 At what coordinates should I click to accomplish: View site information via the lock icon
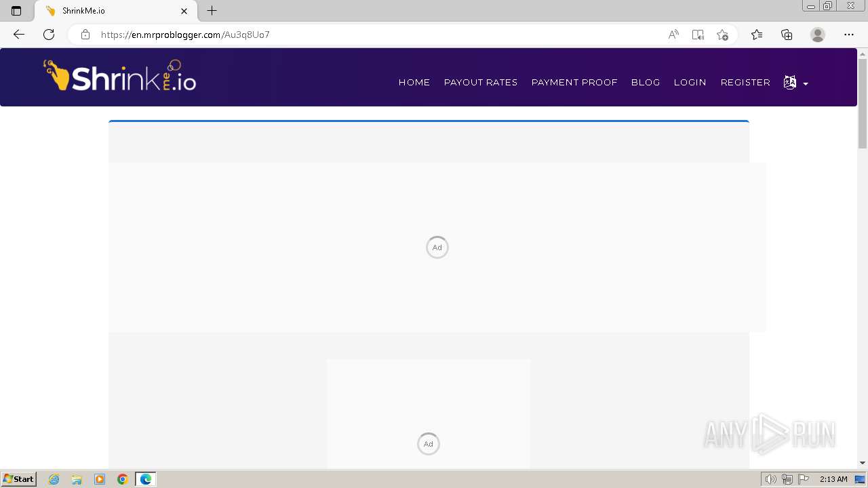(85, 35)
